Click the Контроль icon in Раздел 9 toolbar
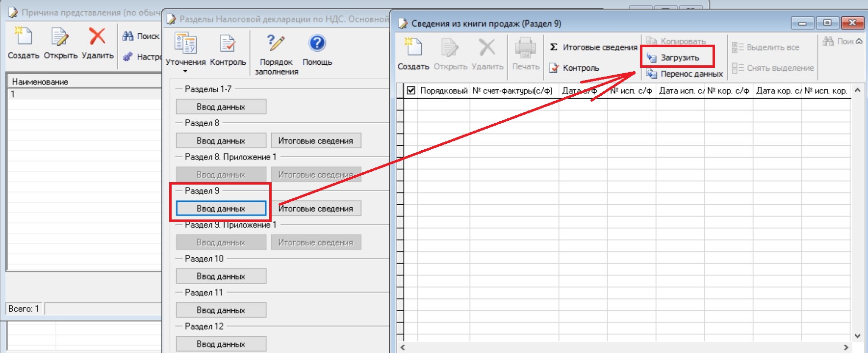 click(x=554, y=68)
